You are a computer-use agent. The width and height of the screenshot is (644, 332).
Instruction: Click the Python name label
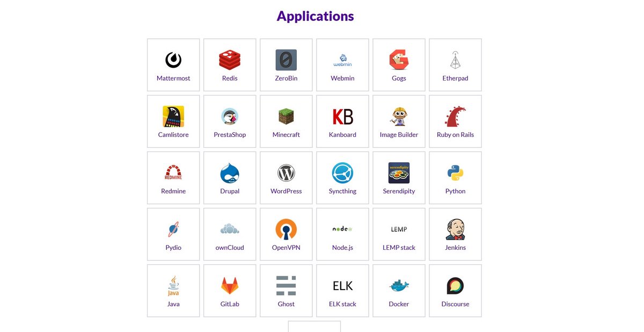tap(455, 191)
